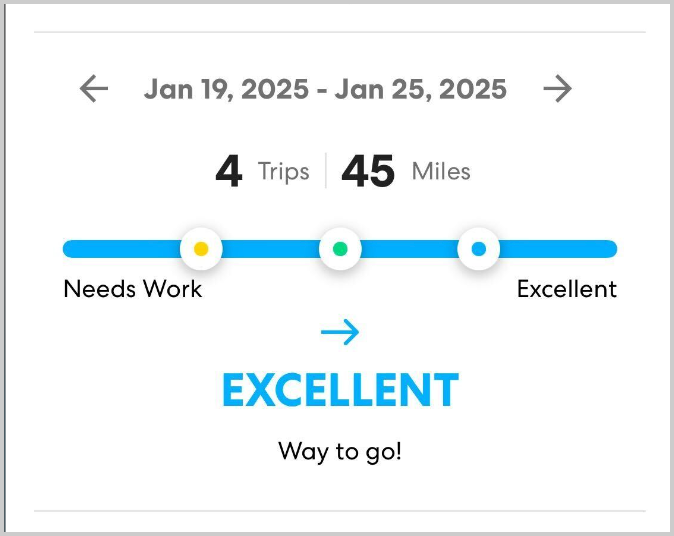Click the slider track between green and blue dots
Image resolution: width=674 pixels, height=536 pixels.
pyautogui.click(x=409, y=249)
